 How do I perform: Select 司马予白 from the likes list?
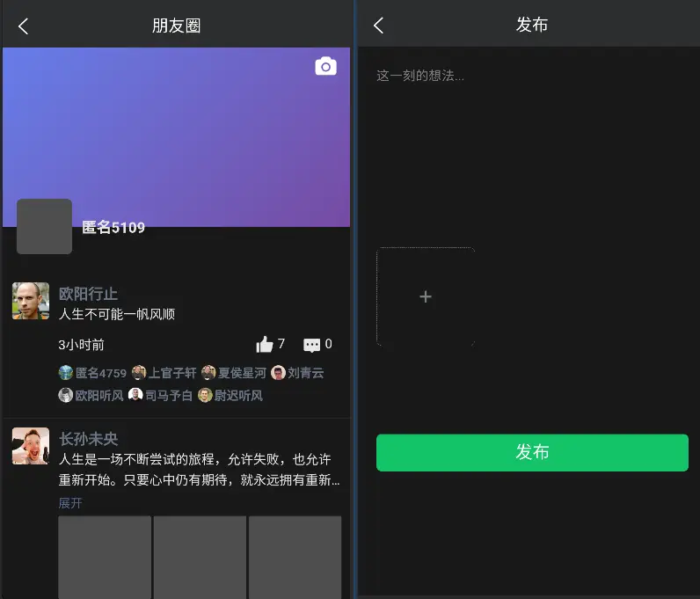160,396
